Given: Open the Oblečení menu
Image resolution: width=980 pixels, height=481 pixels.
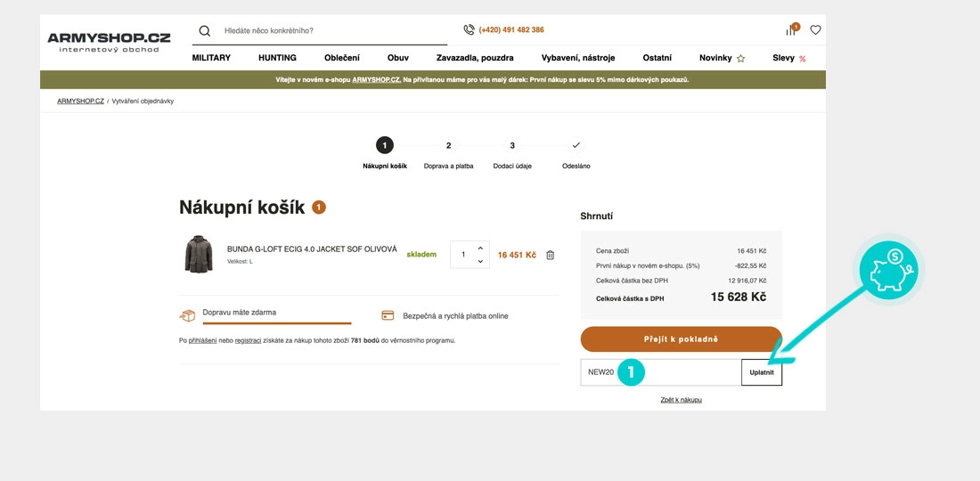Looking at the screenshot, I should point(342,58).
